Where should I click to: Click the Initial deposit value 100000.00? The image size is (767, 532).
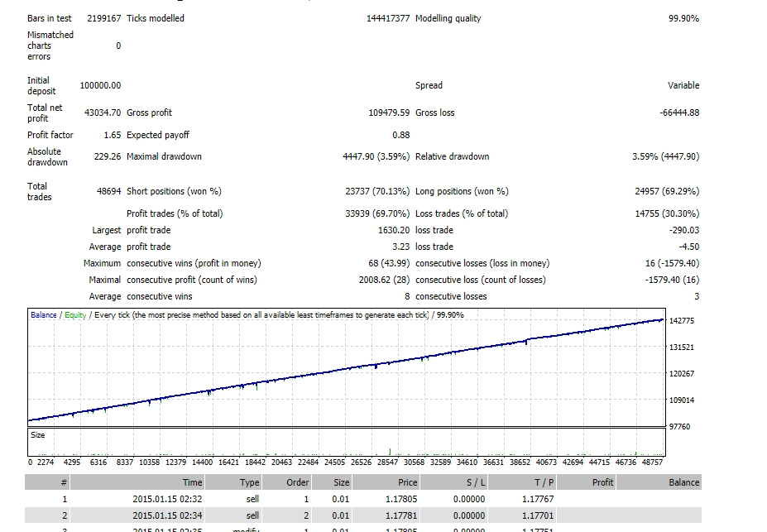(x=100, y=85)
